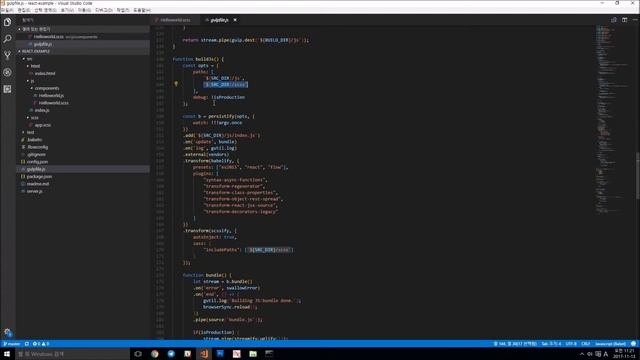
Task: Open the Explorer view in activity bar
Action: pyautogui.click(x=7, y=22)
